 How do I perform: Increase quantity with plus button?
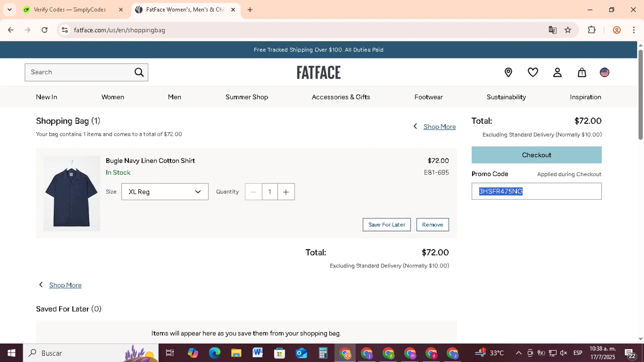tap(286, 192)
